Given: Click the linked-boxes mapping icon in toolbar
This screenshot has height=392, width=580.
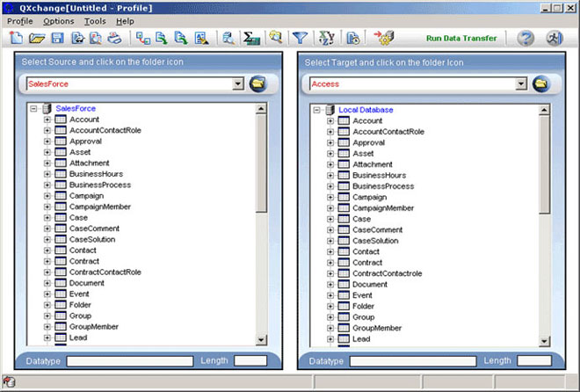Looking at the screenshot, I should 142,38.
